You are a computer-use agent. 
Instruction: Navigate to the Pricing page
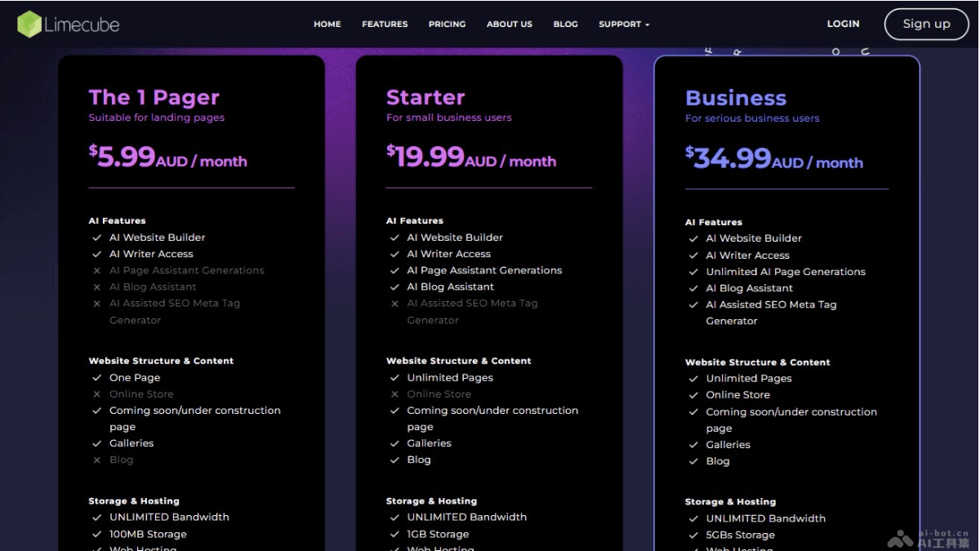click(x=447, y=24)
